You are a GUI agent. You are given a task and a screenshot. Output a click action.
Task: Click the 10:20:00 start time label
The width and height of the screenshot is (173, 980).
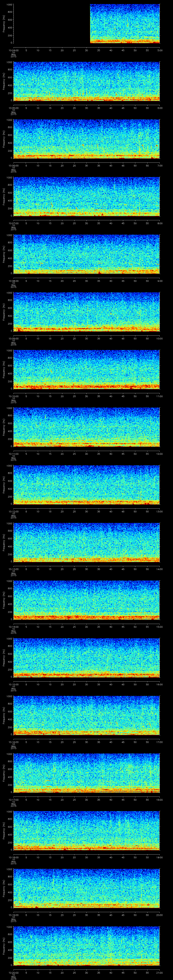coord(13,972)
